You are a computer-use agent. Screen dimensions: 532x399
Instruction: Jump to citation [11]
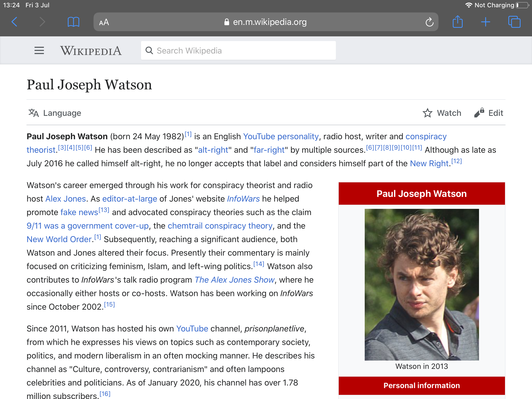point(417,148)
